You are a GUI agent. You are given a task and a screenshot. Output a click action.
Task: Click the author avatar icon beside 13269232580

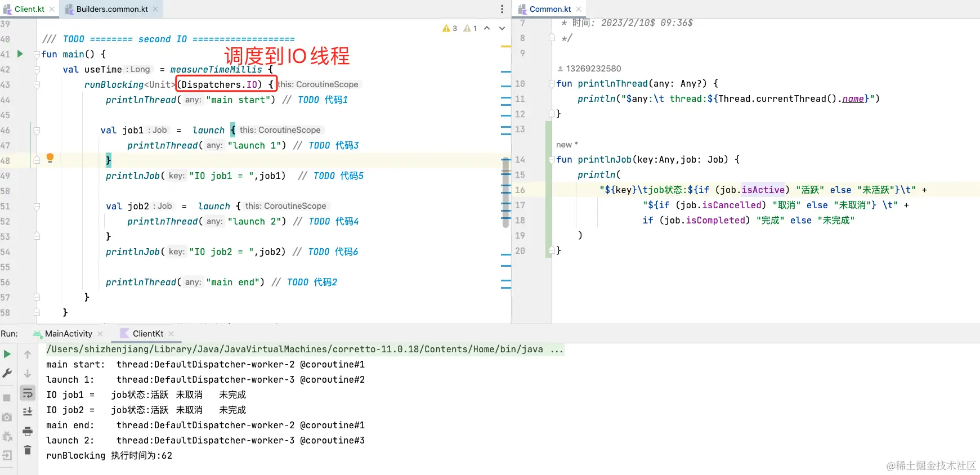point(560,69)
